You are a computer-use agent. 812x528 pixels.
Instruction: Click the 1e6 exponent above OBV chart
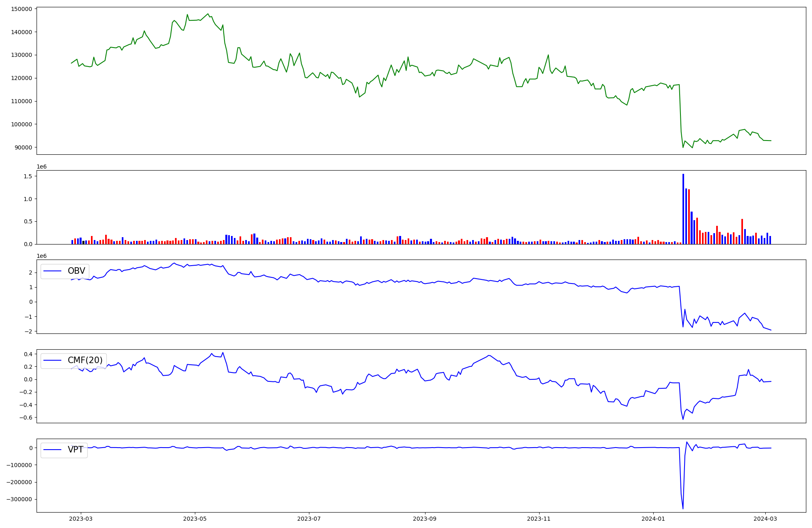pos(41,256)
